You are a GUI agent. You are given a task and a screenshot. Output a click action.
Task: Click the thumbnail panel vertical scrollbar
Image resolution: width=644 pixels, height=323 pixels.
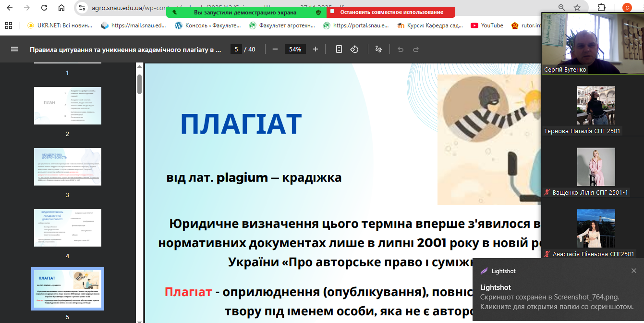[139, 84]
